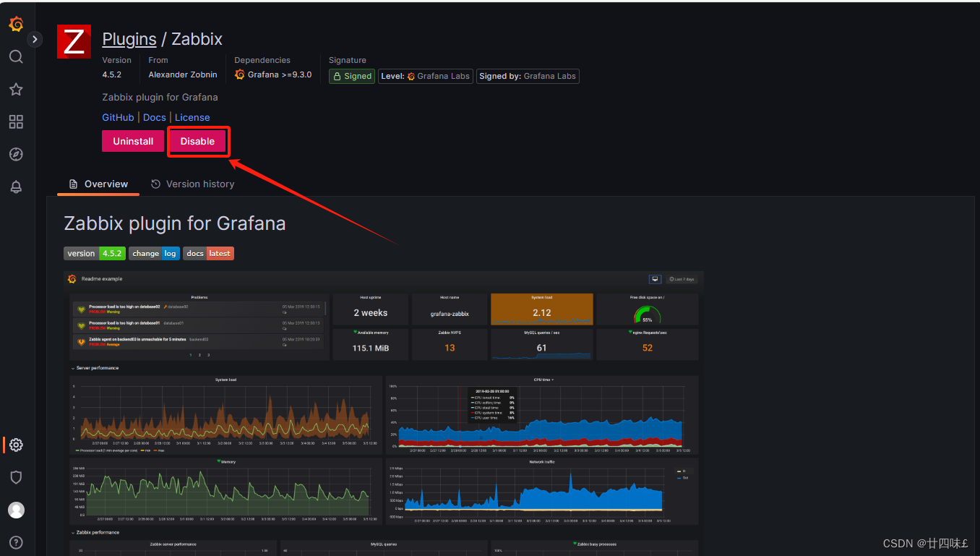Click the Signed signature badge

tap(351, 76)
